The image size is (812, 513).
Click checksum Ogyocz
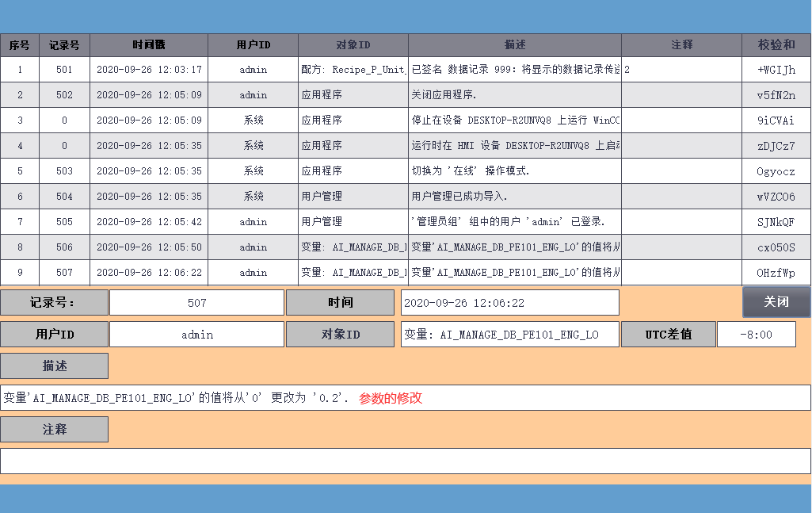coord(776,171)
